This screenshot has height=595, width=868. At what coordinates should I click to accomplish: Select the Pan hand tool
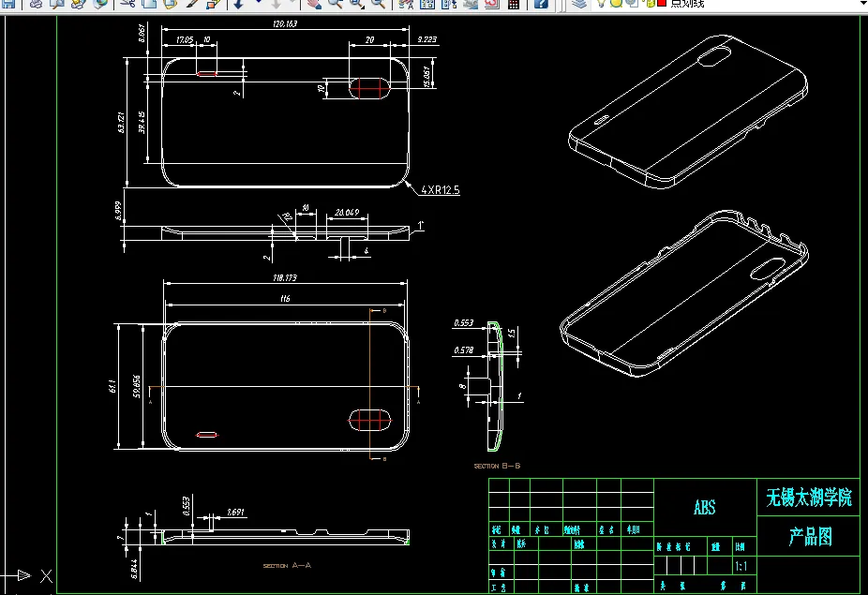tap(314, 4)
